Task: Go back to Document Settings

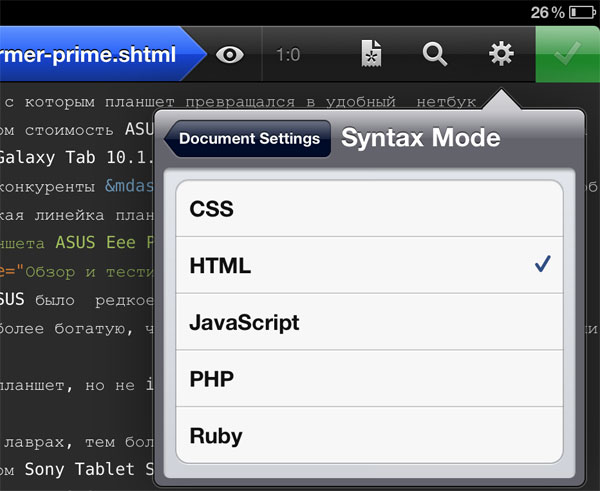Action: (x=250, y=139)
